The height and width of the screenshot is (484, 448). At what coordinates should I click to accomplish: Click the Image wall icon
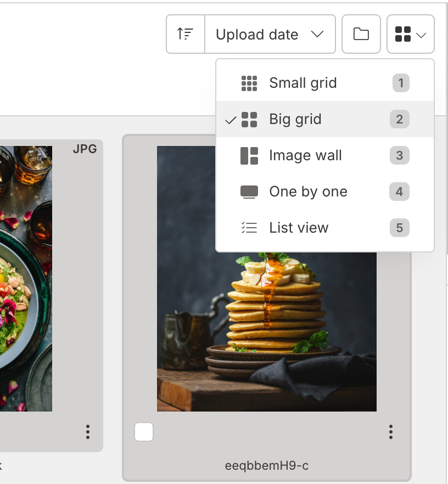point(249,156)
